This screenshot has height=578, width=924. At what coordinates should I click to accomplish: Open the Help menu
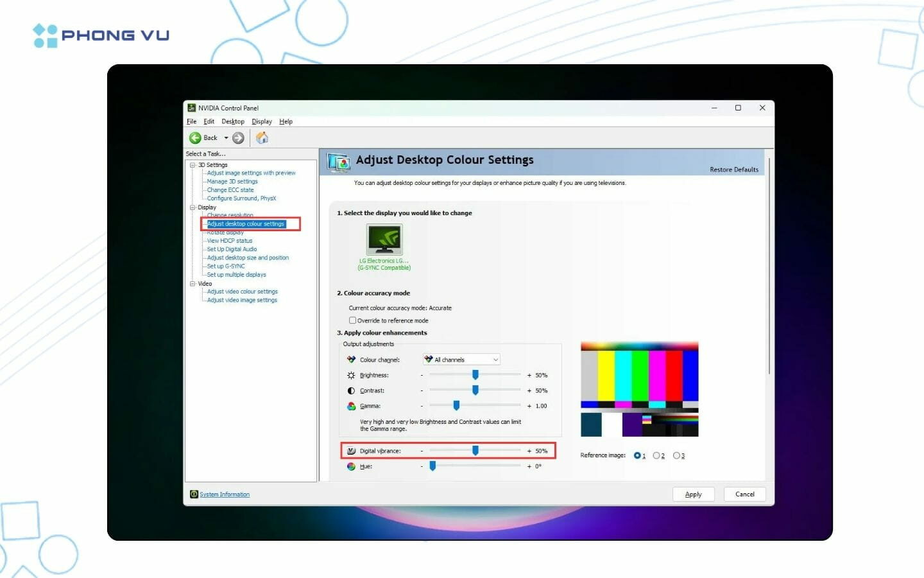[x=286, y=121]
